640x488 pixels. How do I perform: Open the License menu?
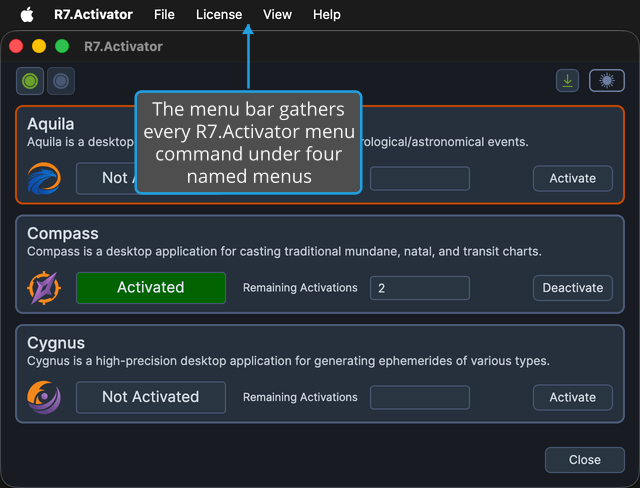tap(219, 15)
